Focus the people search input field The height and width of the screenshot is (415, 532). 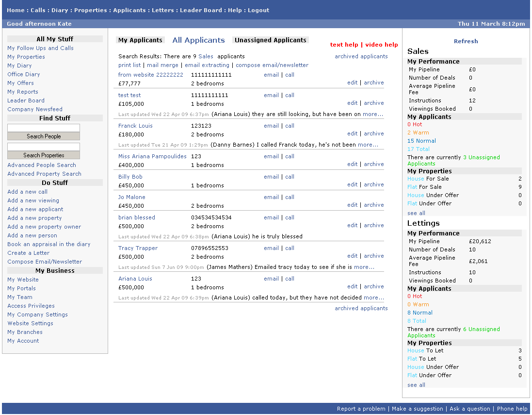44,128
